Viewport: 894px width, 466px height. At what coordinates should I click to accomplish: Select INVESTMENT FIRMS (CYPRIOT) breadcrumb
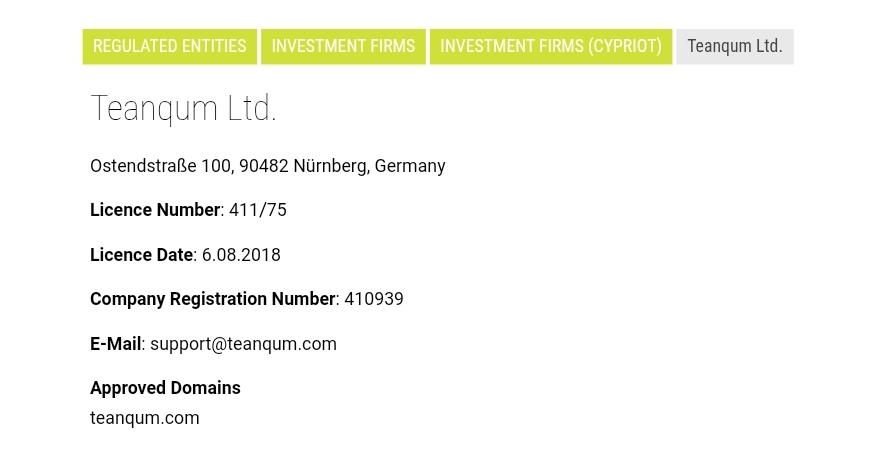click(551, 46)
